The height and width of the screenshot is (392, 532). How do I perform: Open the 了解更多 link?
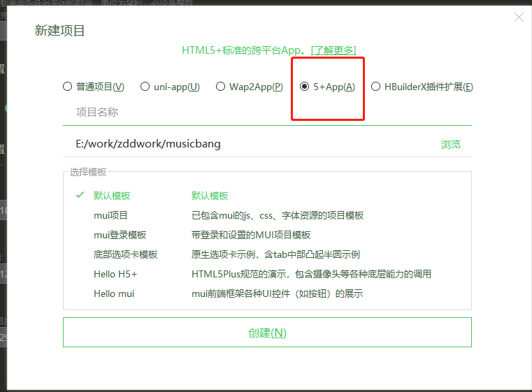(x=333, y=50)
